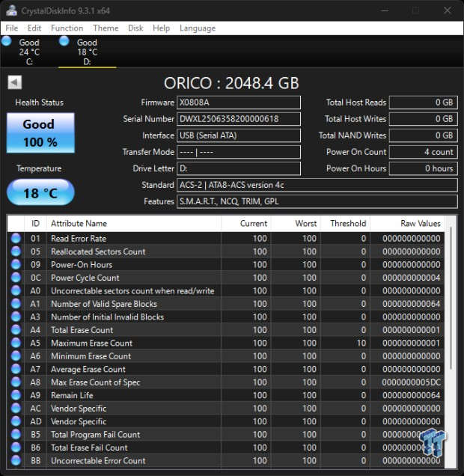Click the Drive Letter field D:

click(239, 168)
